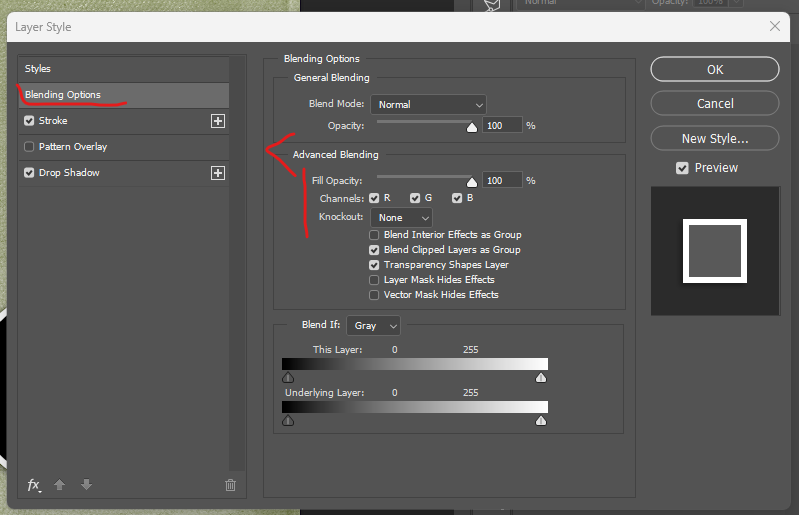Toggle the G channel checkbox
Image resolution: width=799 pixels, height=515 pixels.
[x=415, y=198]
